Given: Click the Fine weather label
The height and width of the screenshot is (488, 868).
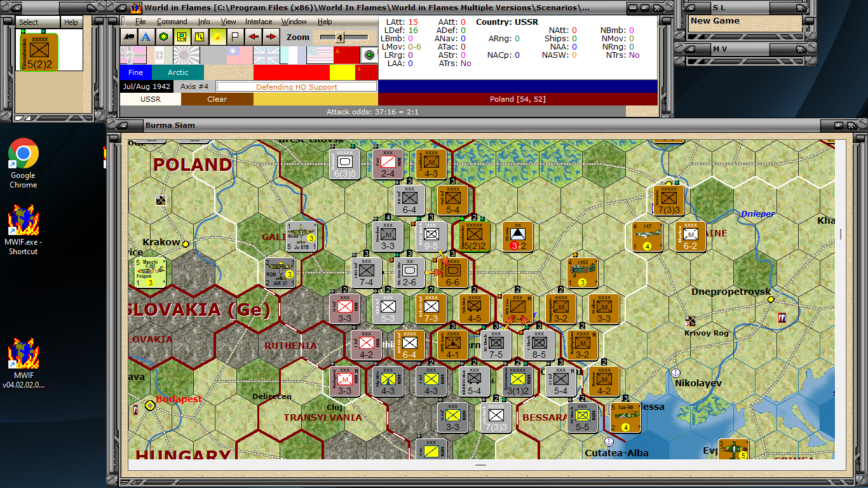Looking at the screenshot, I should coord(136,72).
